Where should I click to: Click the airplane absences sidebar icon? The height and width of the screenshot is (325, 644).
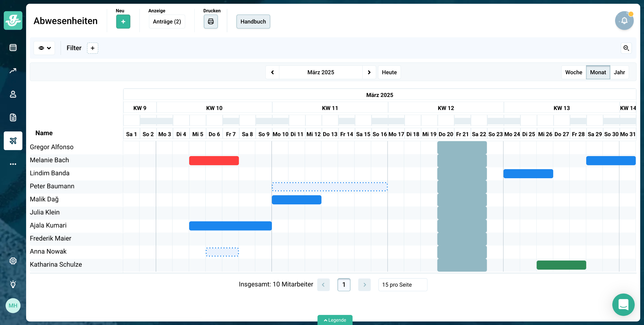(13, 141)
